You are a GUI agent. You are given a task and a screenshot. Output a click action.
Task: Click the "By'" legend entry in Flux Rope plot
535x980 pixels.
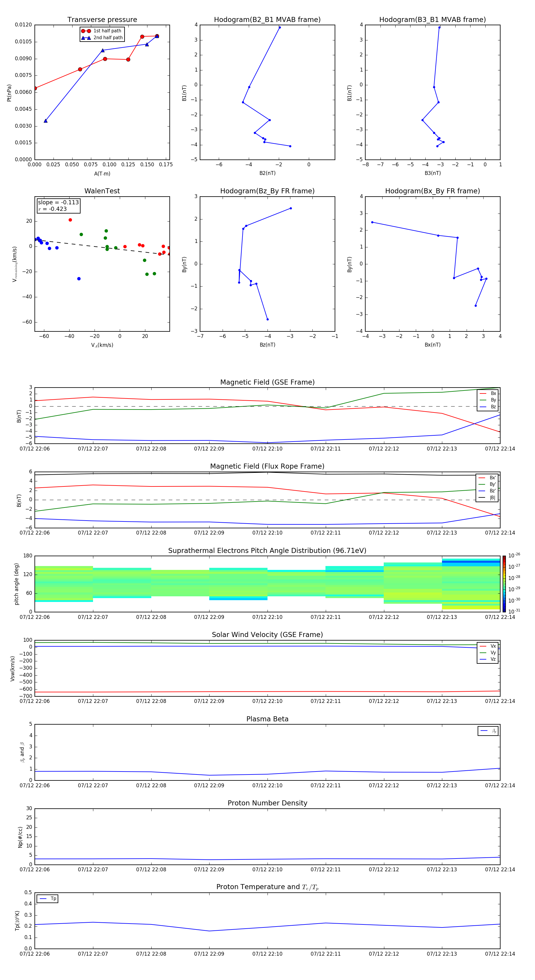487,484
